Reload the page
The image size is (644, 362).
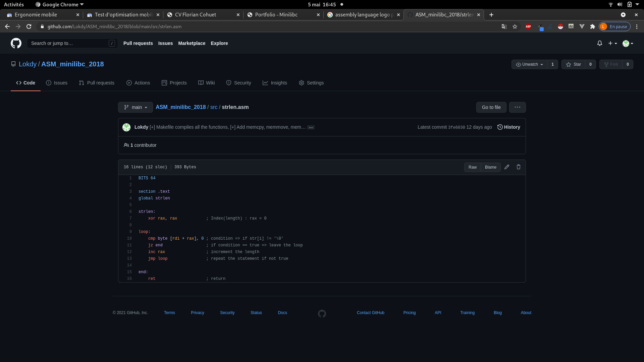29,26
